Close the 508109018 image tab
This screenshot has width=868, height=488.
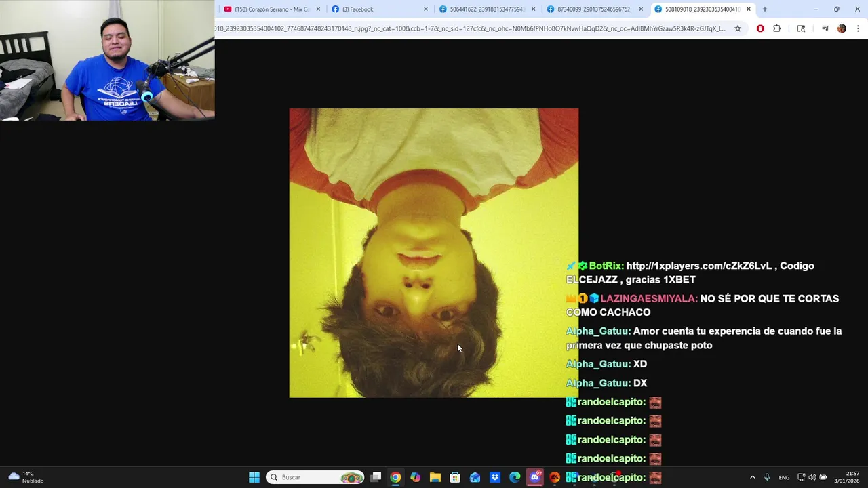tap(749, 9)
